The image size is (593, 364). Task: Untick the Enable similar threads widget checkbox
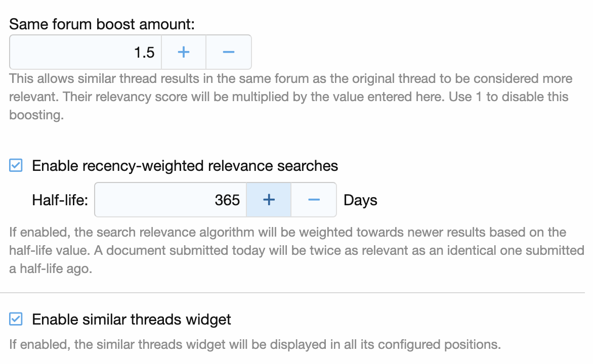coord(16,319)
